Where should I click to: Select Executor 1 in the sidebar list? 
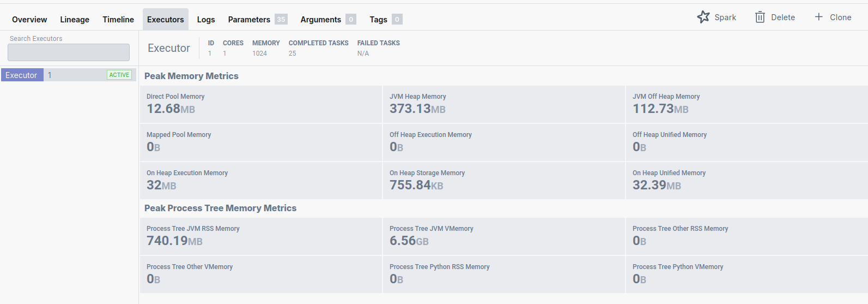22,75
